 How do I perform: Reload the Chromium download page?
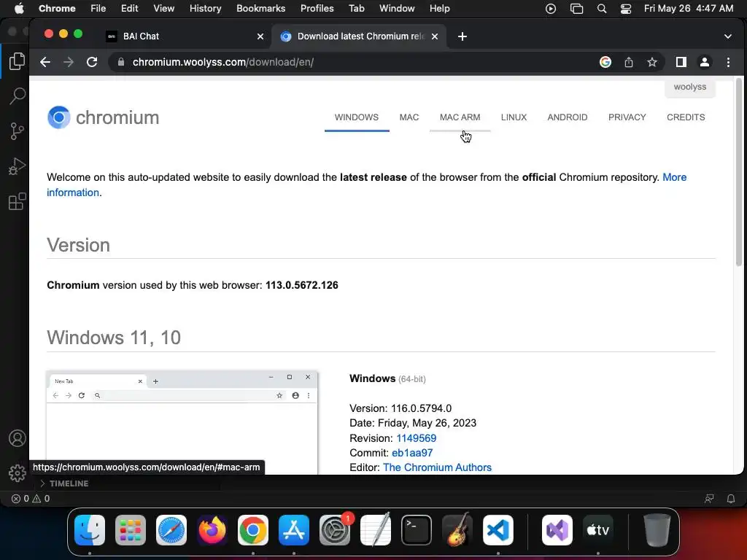92,62
